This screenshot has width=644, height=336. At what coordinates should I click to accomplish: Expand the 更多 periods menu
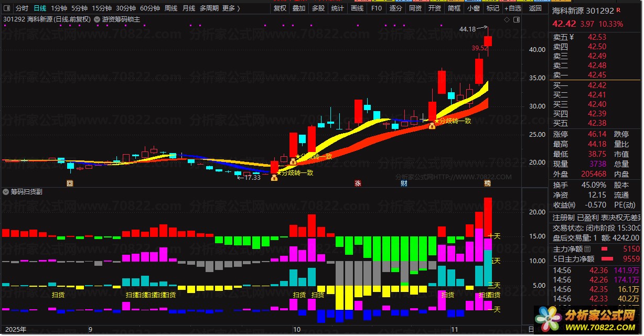tap(231, 8)
